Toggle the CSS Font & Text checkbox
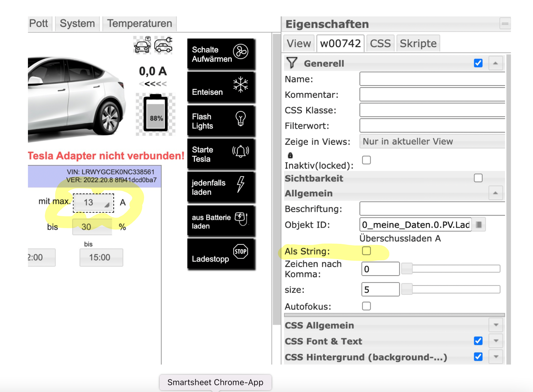 coord(478,340)
